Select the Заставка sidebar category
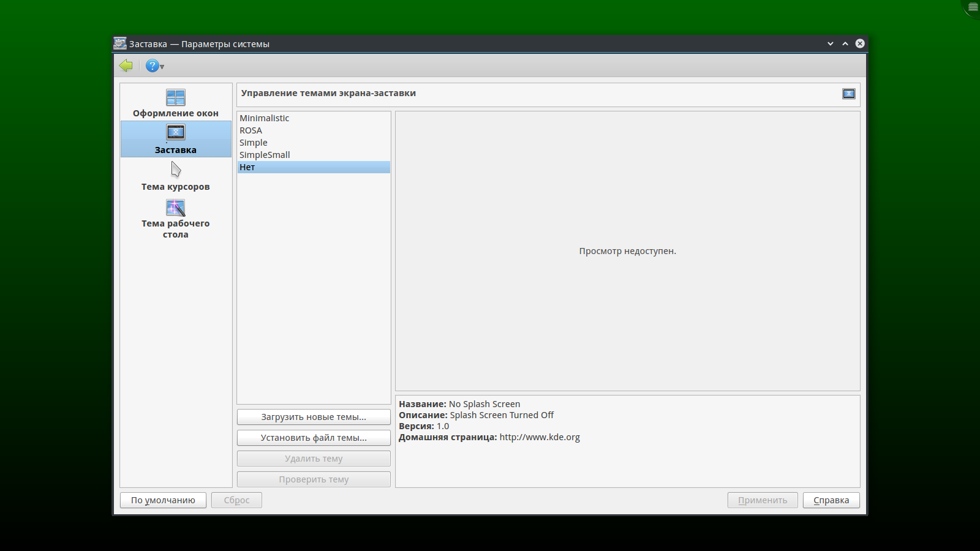980x551 pixels. (x=176, y=139)
